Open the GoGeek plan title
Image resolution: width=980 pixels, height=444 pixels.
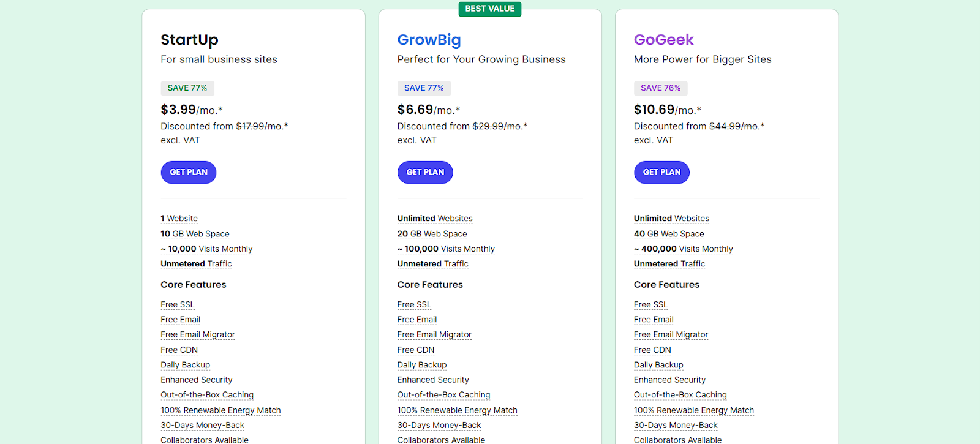click(x=663, y=40)
